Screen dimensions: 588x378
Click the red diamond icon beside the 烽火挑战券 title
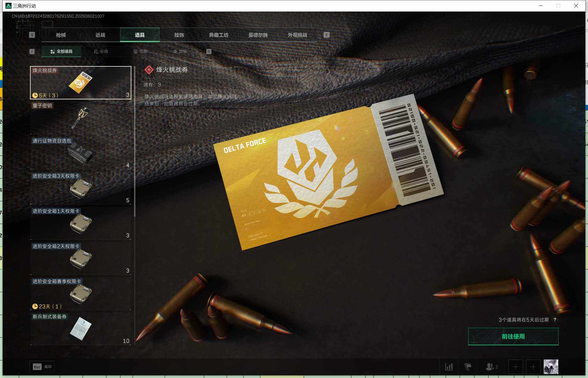coord(149,70)
